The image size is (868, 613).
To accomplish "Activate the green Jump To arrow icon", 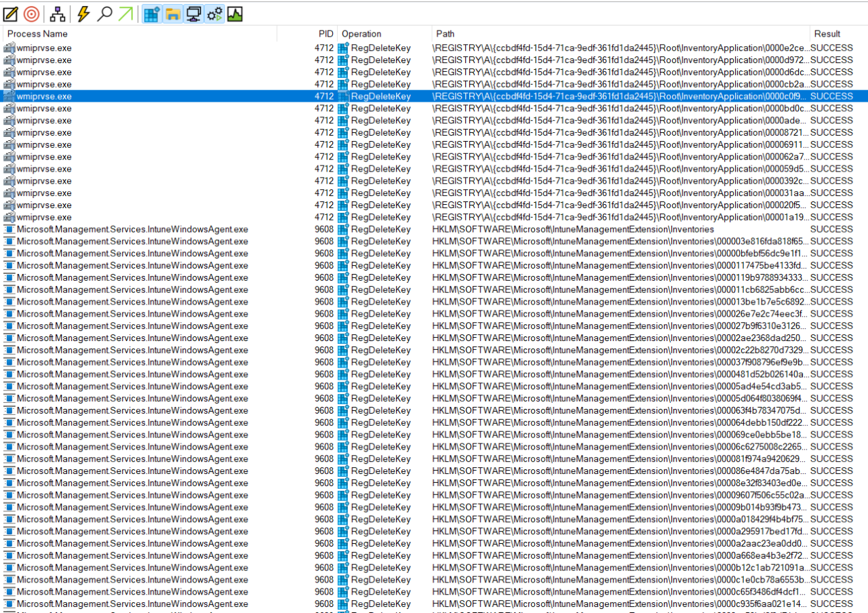I will pos(125,14).
